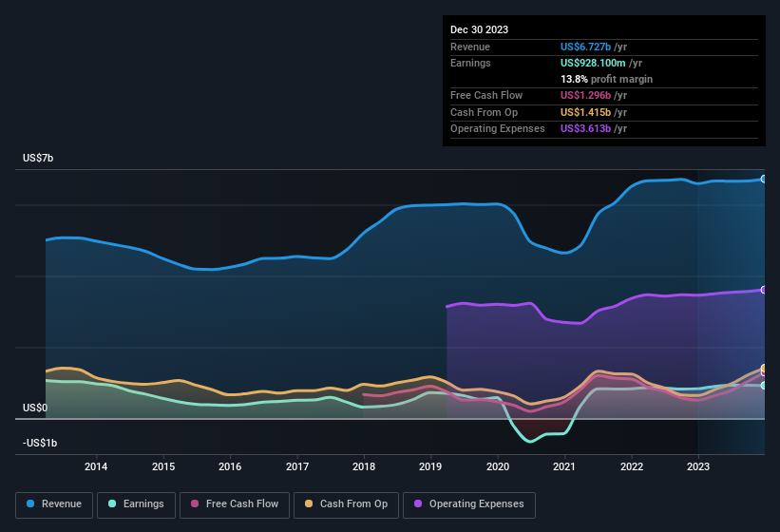
Task: Click the US$7b y-axis label
Action: [38, 158]
